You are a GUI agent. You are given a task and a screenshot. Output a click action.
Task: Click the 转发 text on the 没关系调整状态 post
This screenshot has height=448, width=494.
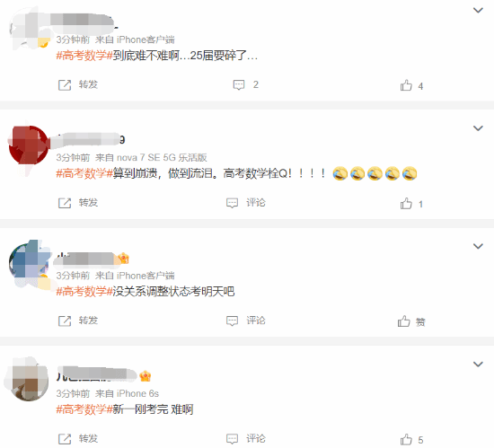pyautogui.click(x=88, y=321)
